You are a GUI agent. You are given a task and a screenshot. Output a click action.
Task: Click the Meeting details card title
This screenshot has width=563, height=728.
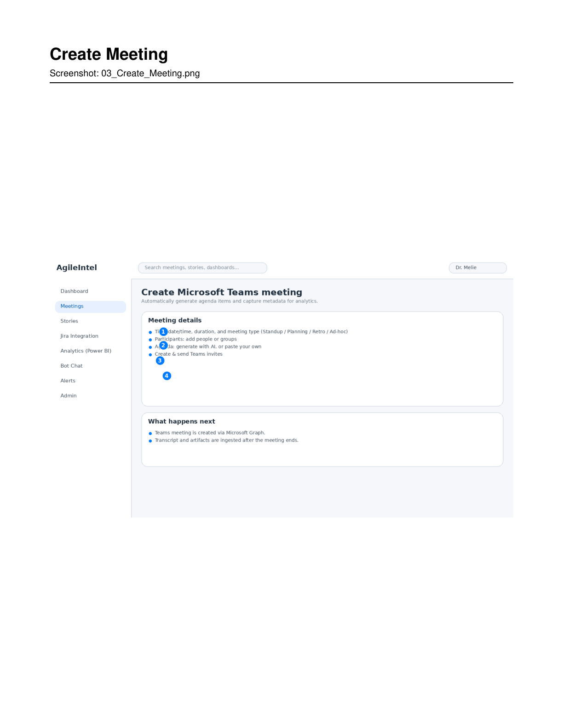point(175,320)
